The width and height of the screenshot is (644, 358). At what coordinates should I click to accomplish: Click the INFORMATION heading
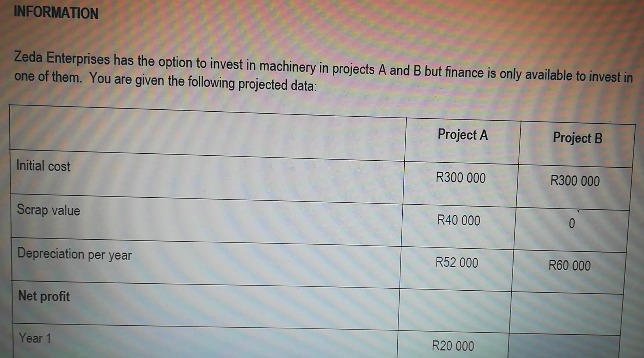click(56, 13)
